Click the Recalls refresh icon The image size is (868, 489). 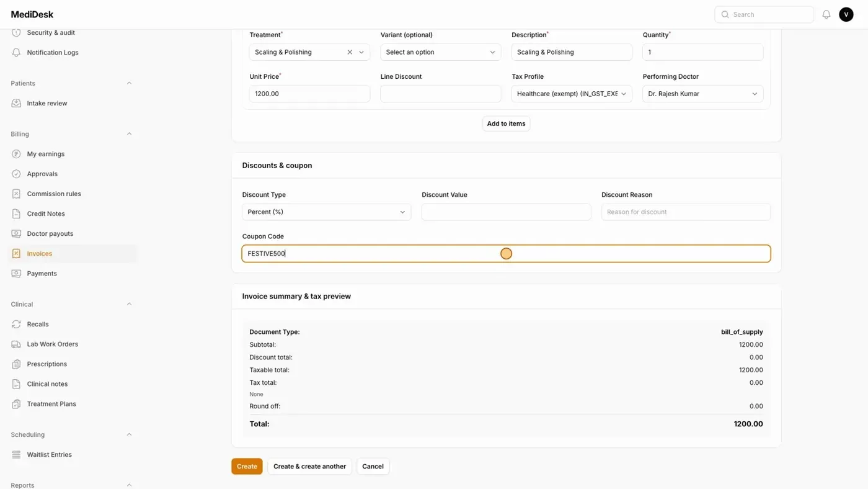[16, 324]
